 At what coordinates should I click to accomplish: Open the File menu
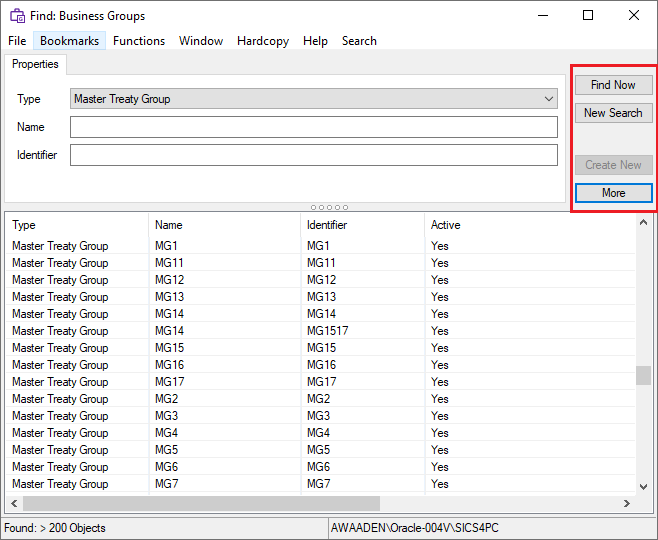[17, 41]
